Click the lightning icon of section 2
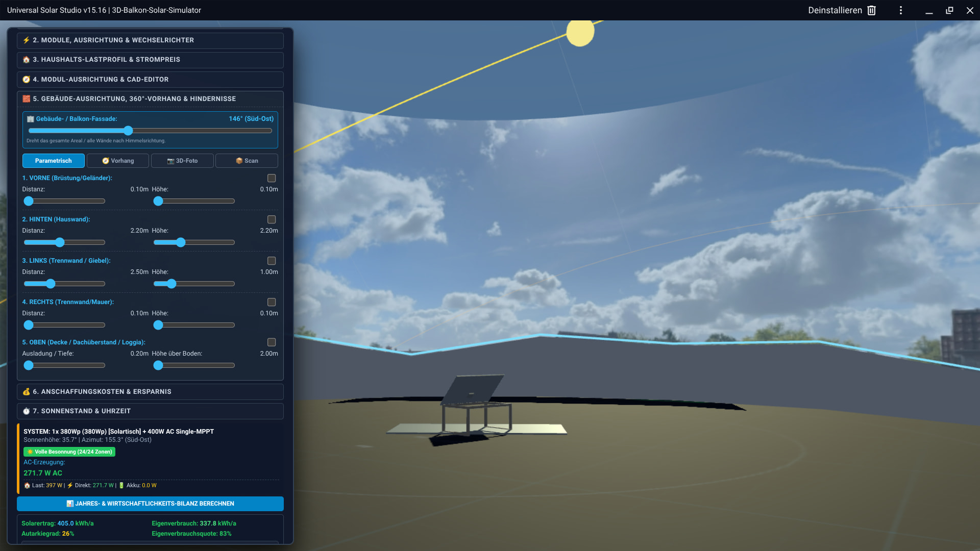Viewport: 980px width, 551px height. tap(27, 40)
